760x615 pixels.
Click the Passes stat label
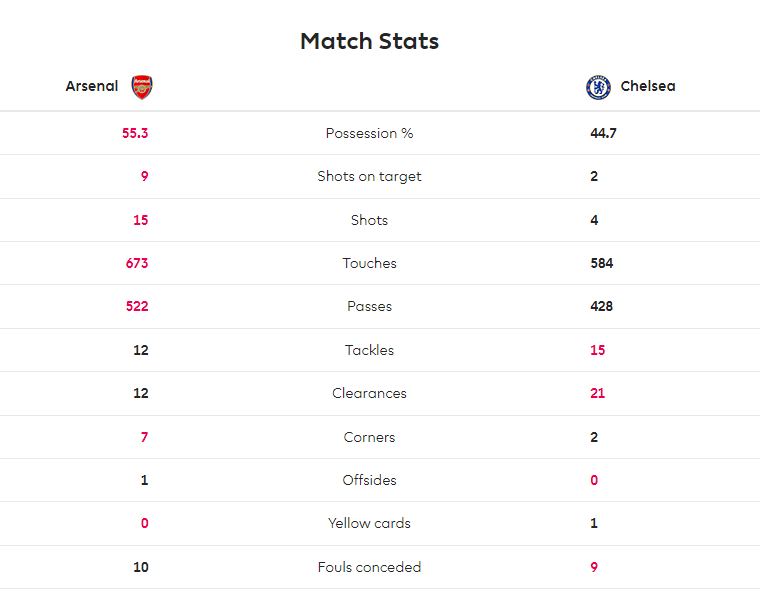(369, 306)
